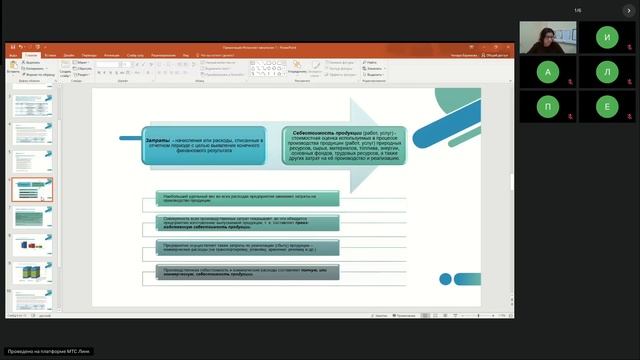Switch to the Вставка tab
Viewport: 640px width, 360px height.
click(x=51, y=55)
